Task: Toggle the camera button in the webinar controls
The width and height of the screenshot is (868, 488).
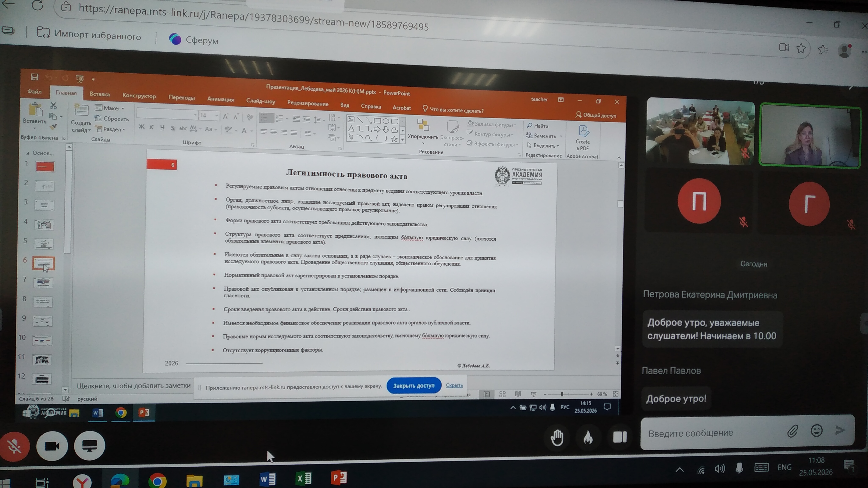Action: click(52, 446)
